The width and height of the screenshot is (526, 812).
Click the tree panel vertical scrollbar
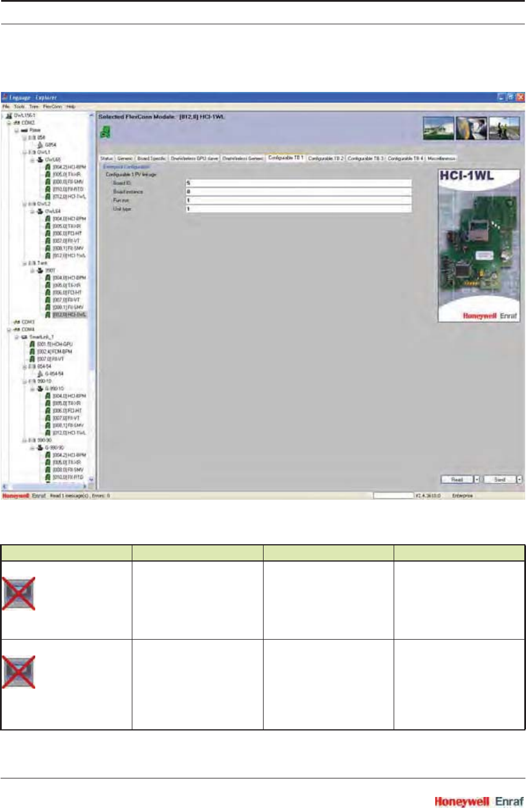[x=91, y=297]
